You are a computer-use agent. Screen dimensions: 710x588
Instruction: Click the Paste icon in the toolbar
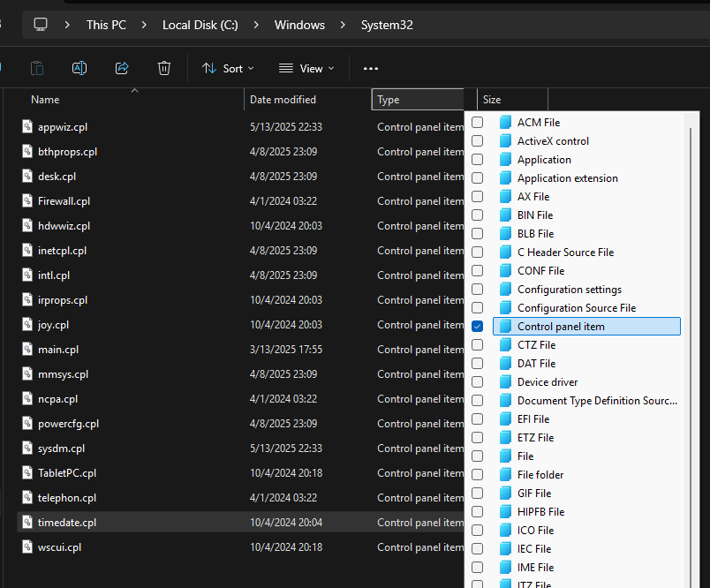click(37, 68)
